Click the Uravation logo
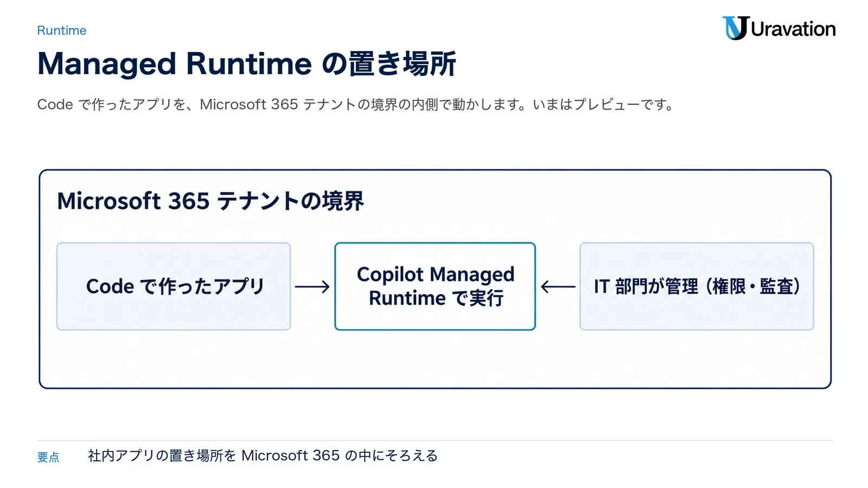This screenshot has height=488, width=868. (x=778, y=28)
